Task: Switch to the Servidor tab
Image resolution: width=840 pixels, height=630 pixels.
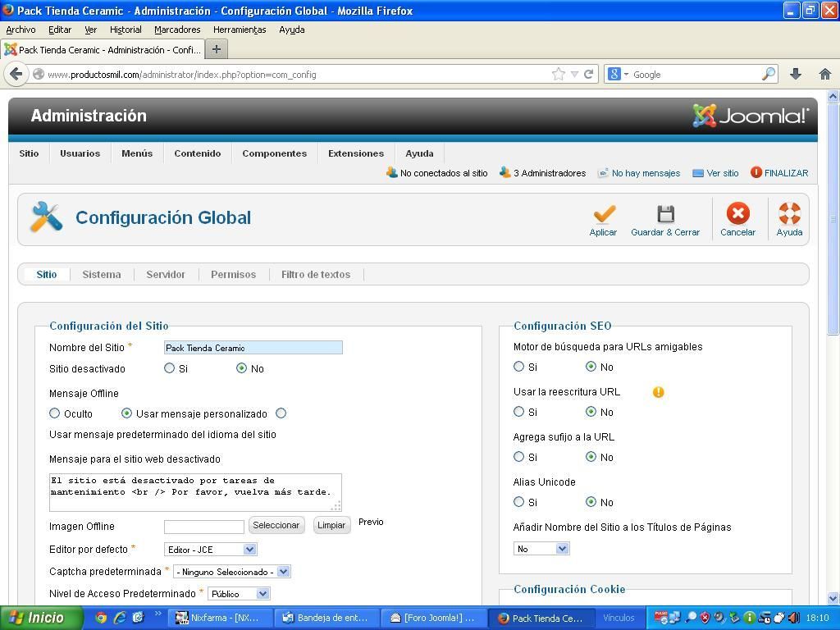Action: click(x=166, y=274)
